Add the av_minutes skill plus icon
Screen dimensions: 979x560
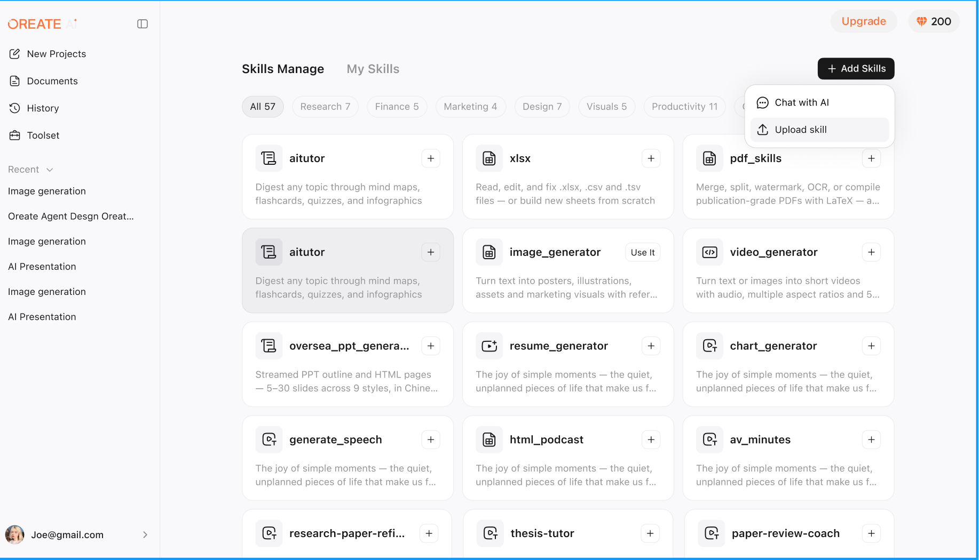(x=872, y=440)
